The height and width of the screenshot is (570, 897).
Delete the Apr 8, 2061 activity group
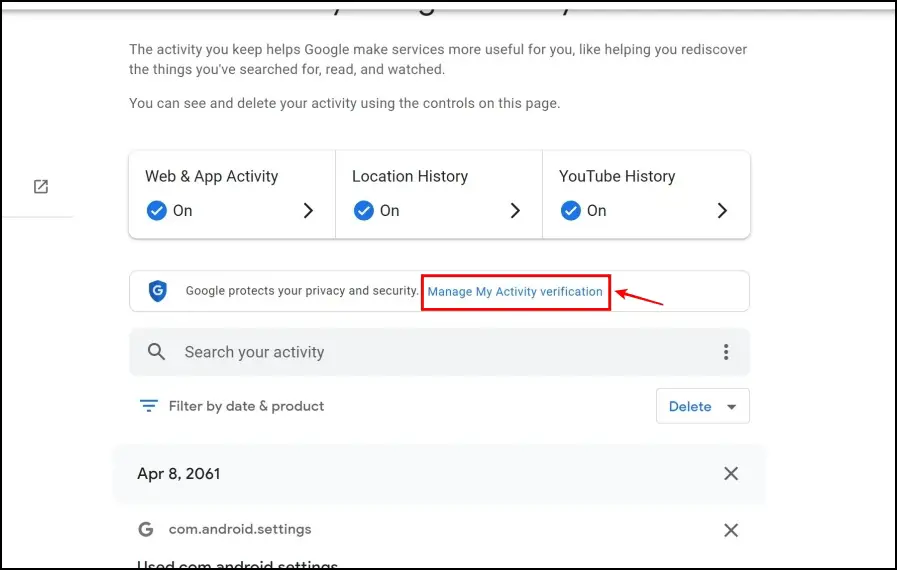tap(731, 473)
